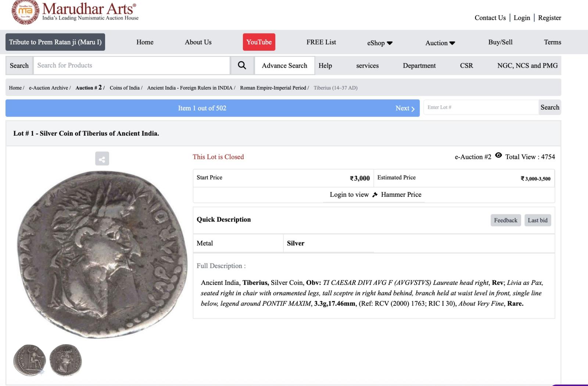The width and height of the screenshot is (588, 386).
Task: Select the coin reverse thumbnail
Action: point(29,360)
